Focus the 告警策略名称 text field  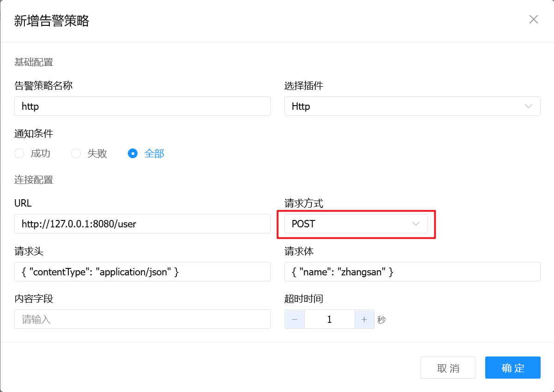click(142, 106)
